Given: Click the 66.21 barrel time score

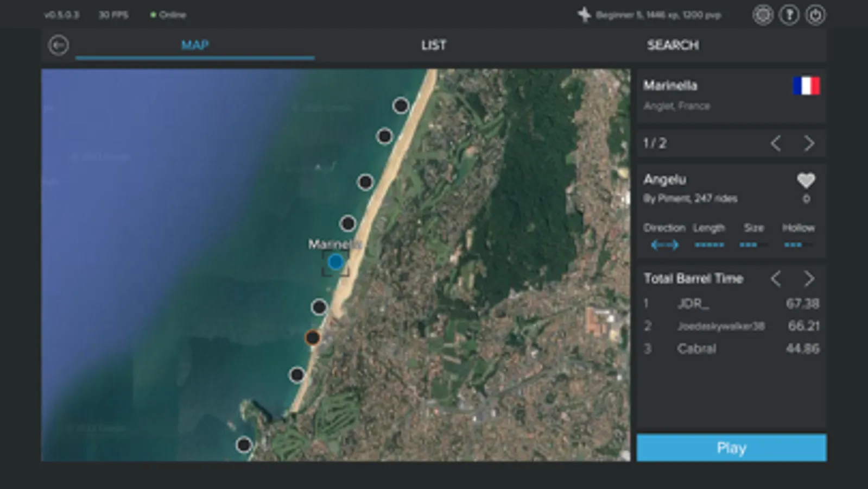Looking at the screenshot, I should (803, 326).
